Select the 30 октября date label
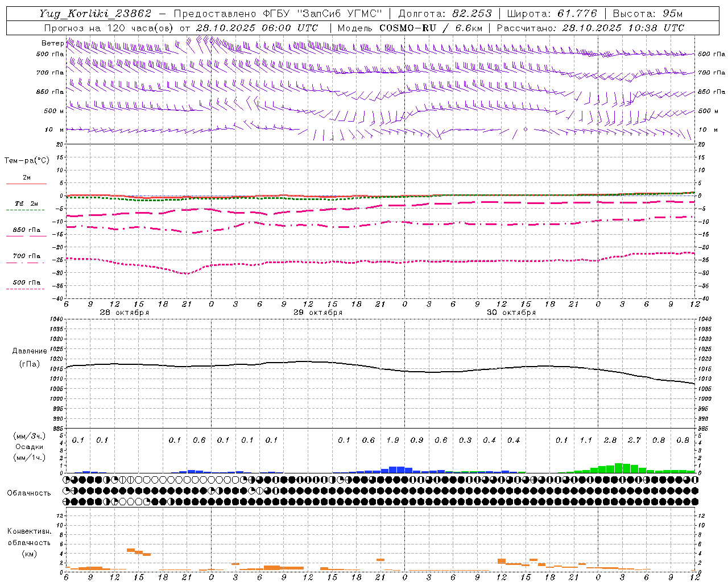The width and height of the screenshot is (728, 582). click(x=511, y=312)
